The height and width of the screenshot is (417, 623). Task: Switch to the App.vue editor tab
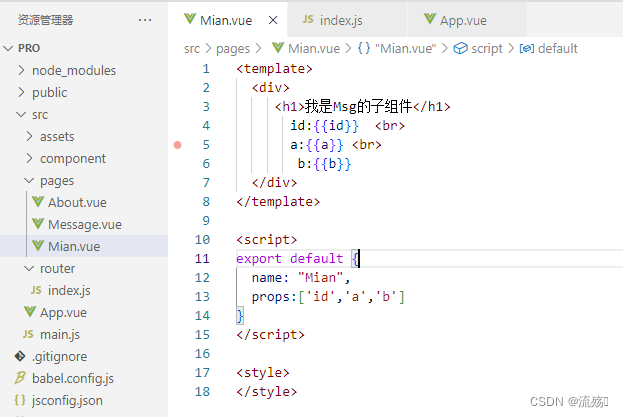click(x=467, y=20)
